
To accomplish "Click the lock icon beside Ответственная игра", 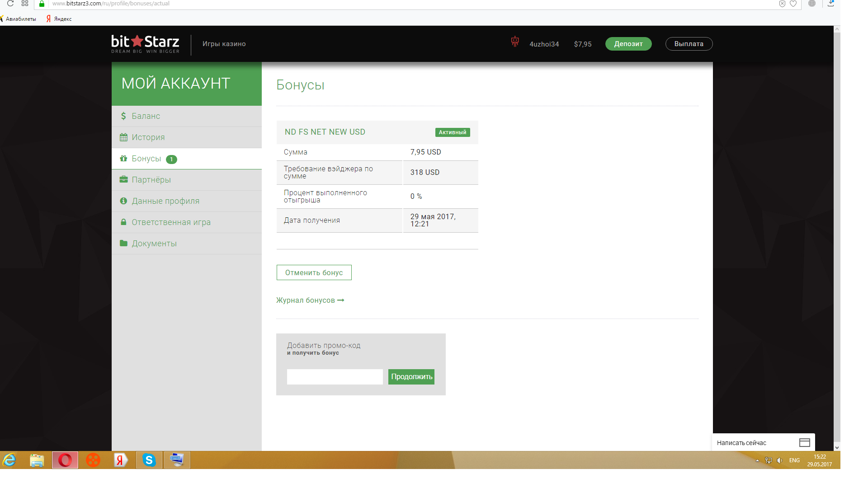I will pyautogui.click(x=123, y=222).
